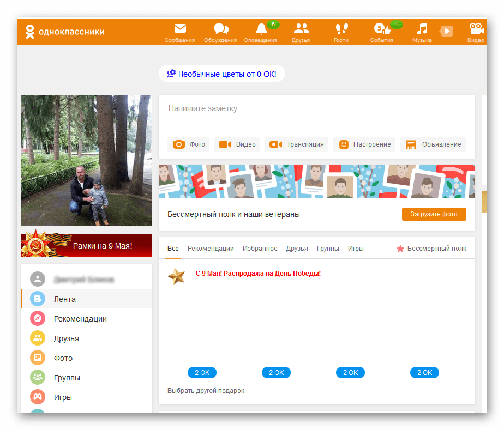Open the profile photo thumbnail
The width and height of the screenshot is (504, 430).
coord(86,160)
